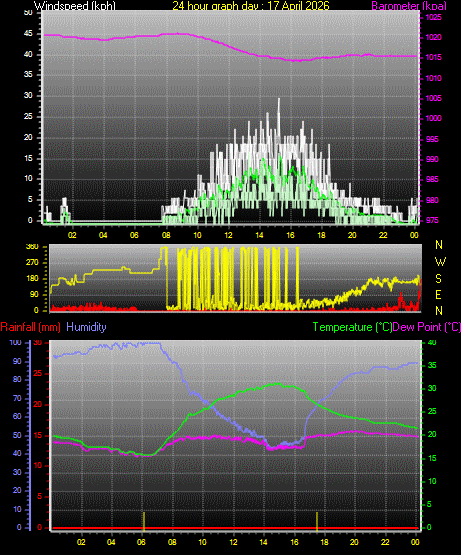The height and width of the screenshot is (555, 461).
Task: Select the 1010 barometer axis value
Action: coord(433,78)
